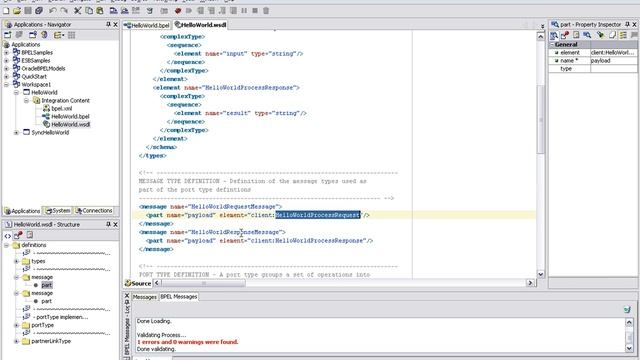Select the HelloWorld.wsdl editor tab
The image size is (640, 360).
(200, 25)
